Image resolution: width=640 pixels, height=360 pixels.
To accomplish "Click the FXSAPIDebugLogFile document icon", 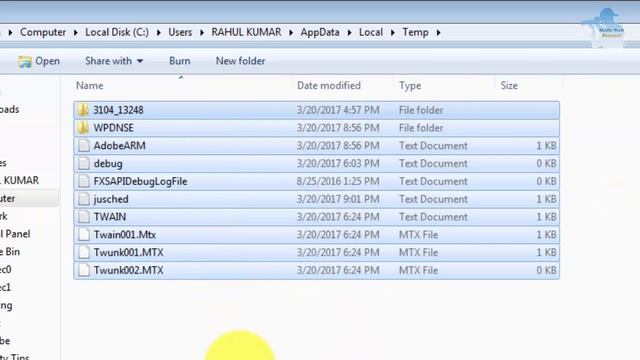I will [84, 181].
